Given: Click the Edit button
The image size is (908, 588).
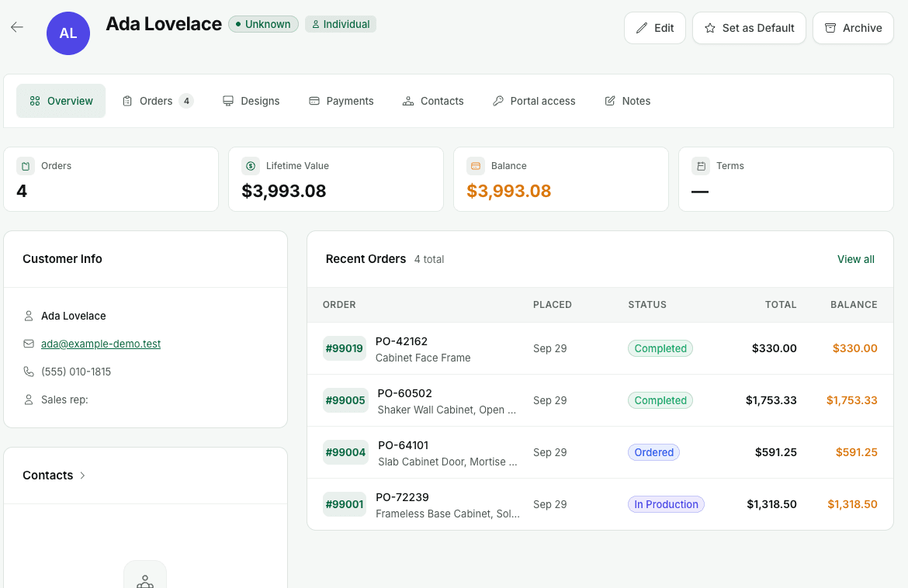Looking at the screenshot, I should coord(655,28).
